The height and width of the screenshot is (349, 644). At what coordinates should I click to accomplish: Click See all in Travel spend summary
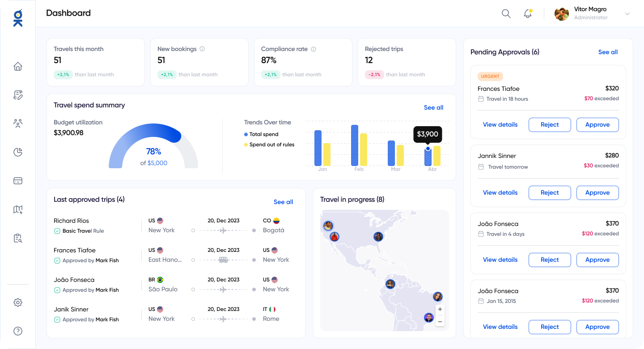(433, 108)
